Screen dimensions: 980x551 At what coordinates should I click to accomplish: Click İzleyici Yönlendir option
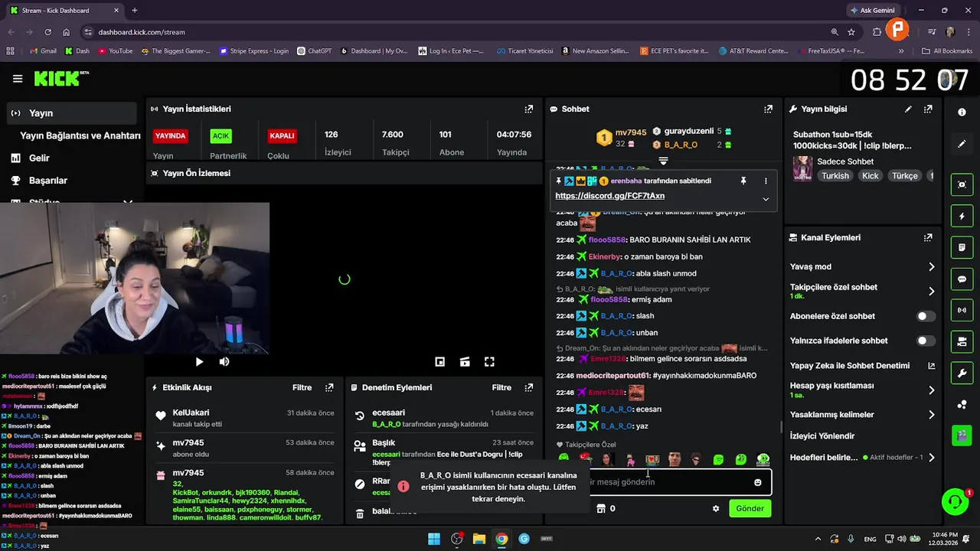coord(822,436)
